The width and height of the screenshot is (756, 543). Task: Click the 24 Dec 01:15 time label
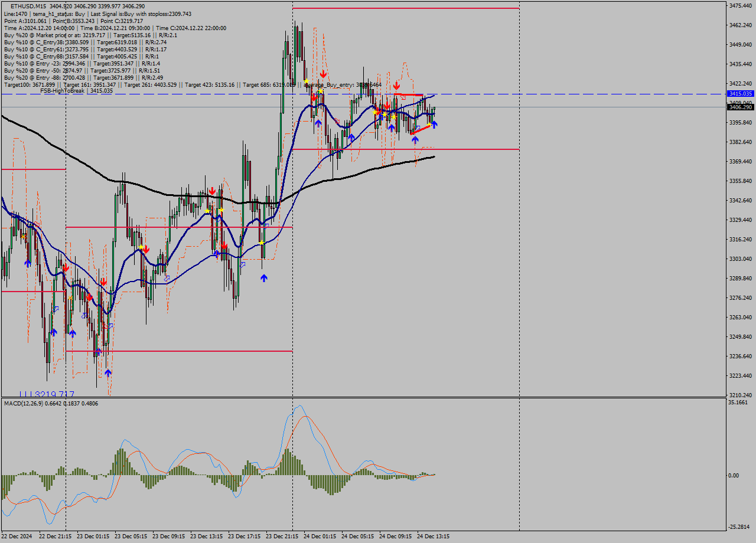click(x=320, y=537)
